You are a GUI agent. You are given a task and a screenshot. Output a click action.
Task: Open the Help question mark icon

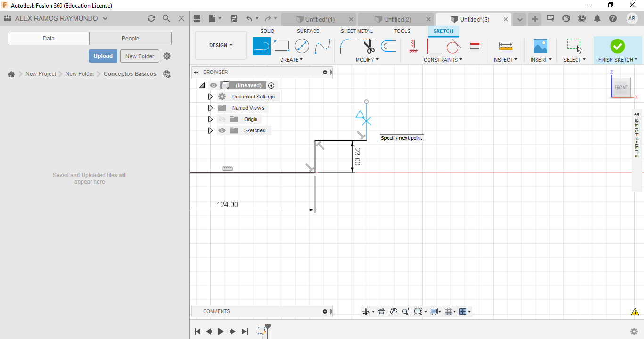tap(613, 19)
